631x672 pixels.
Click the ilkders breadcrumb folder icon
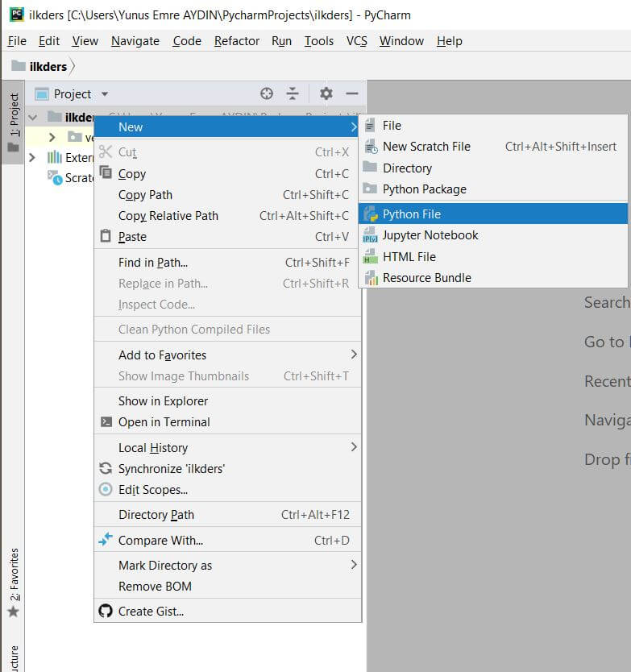point(19,65)
